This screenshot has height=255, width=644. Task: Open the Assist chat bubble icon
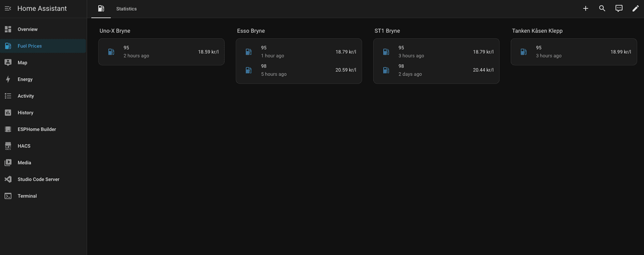tap(619, 9)
